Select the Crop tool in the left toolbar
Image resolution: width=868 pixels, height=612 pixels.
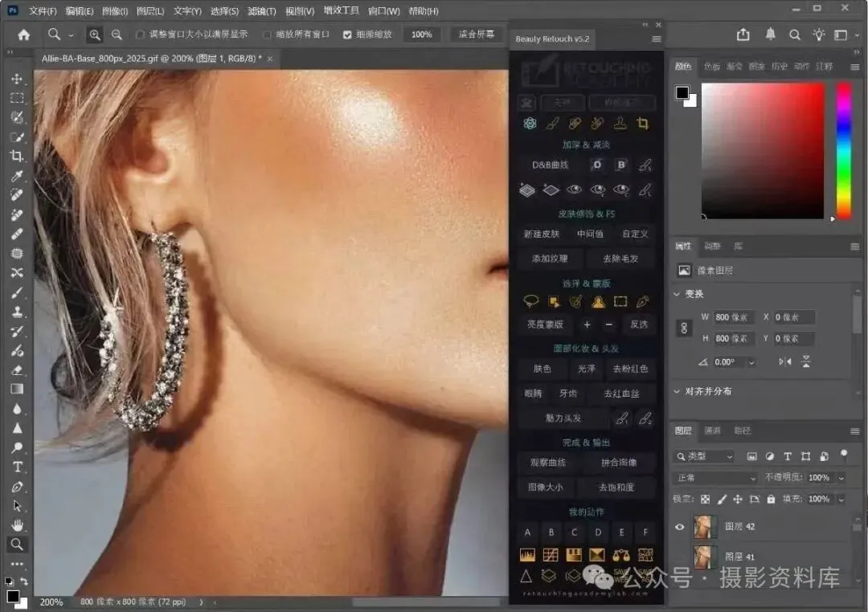[17, 156]
